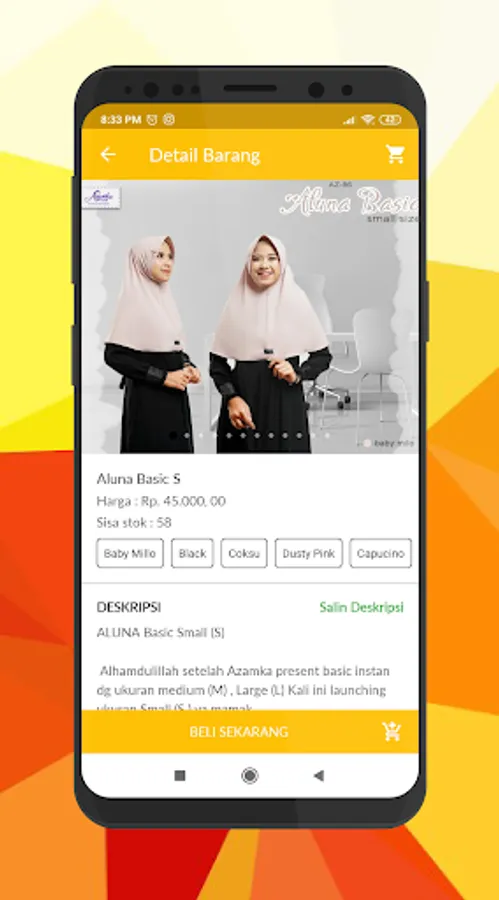Screen dimensions: 499x900
Task: Select the Coksu color option
Action: (244, 553)
